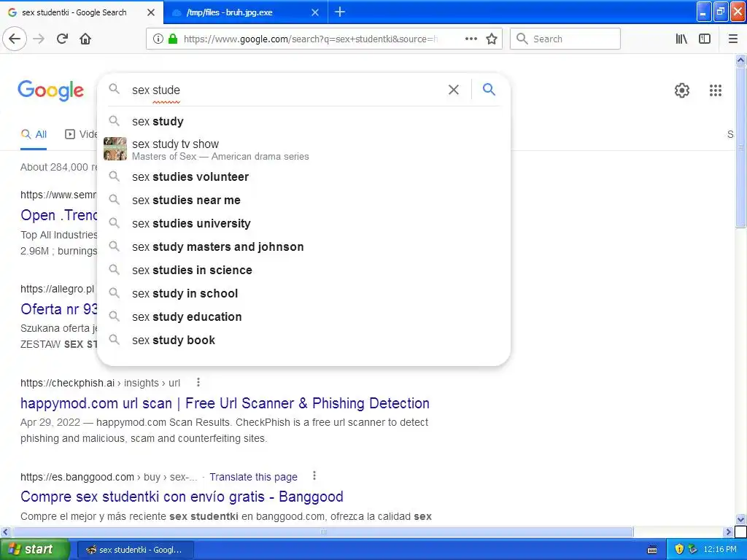Close the bruh.jpg.exe tab
Image resolution: width=747 pixels, height=560 pixels.
point(315,12)
